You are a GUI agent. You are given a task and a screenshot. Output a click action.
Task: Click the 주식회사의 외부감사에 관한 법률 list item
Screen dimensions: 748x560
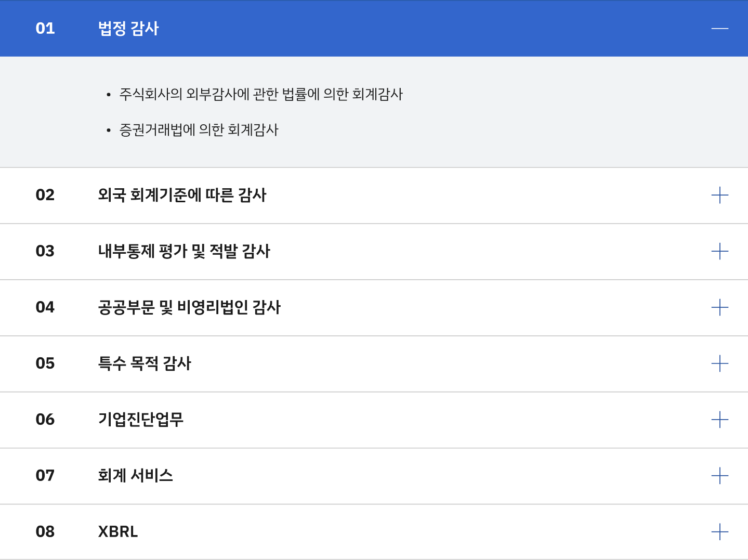pos(261,94)
